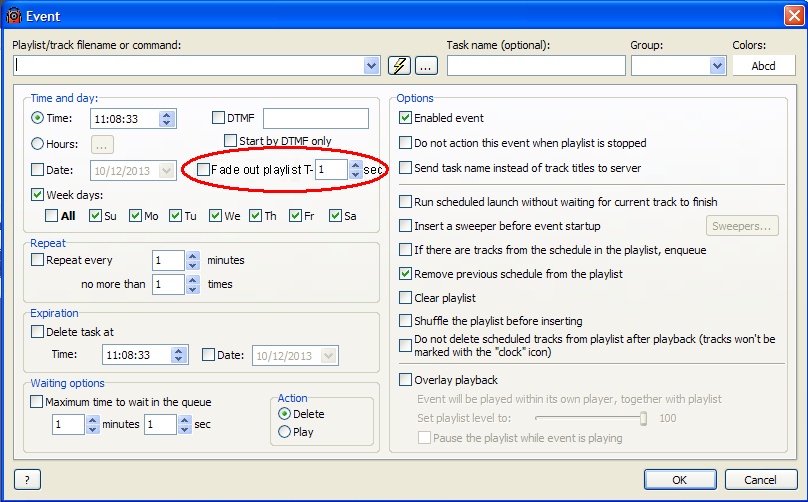Viewport: 808px width, 502px height.
Task: Click the playlist filename command input field
Action: coord(189,66)
